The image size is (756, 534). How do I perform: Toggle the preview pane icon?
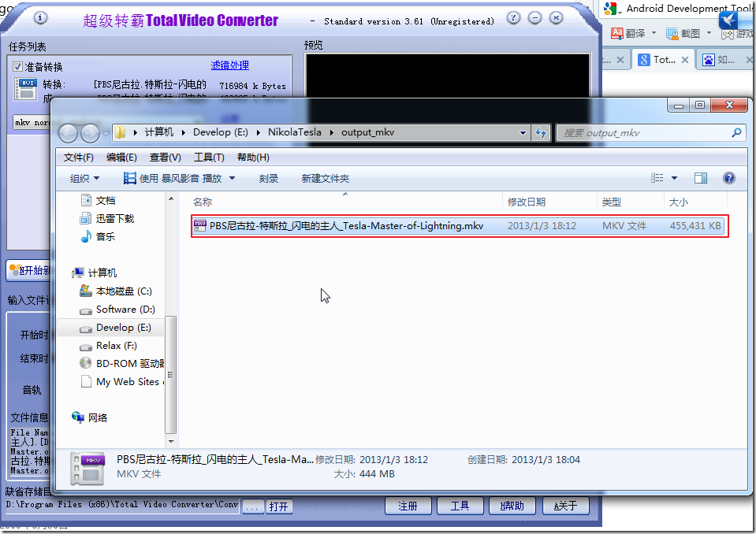pos(701,178)
